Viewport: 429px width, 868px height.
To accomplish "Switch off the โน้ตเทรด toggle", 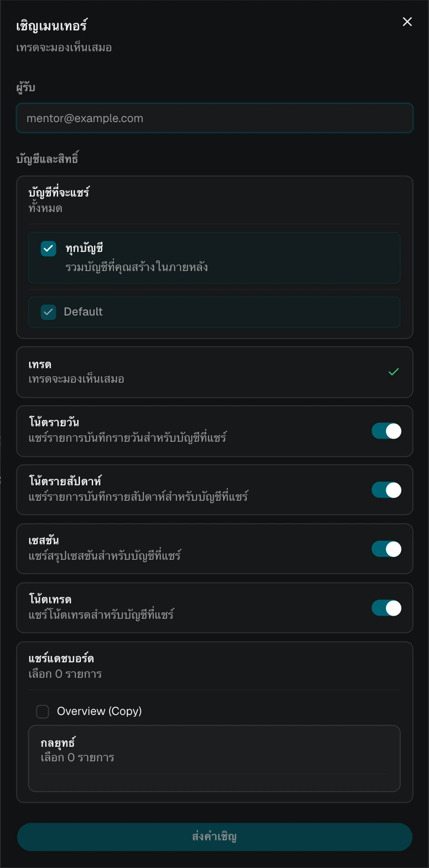I will coord(386,608).
